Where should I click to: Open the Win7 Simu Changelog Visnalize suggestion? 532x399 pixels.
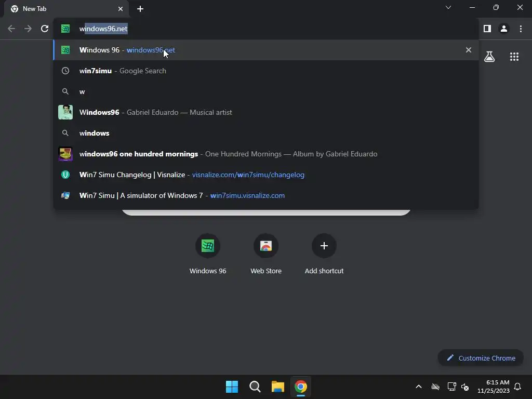click(x=265, y=175)
